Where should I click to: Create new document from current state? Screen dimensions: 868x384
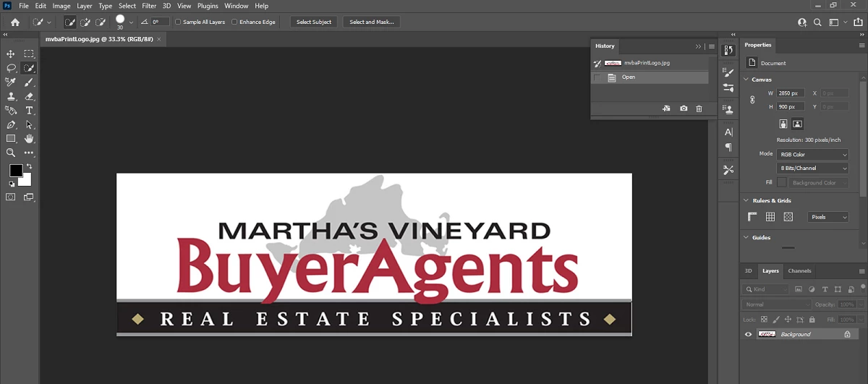(666, 108)
